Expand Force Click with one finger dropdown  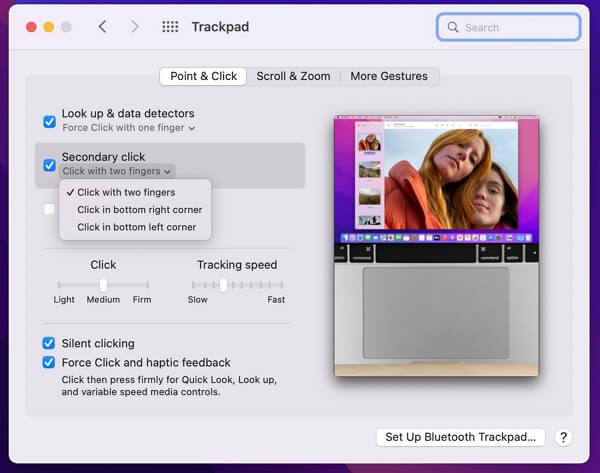pyautogui.click(x=128, y=128)
